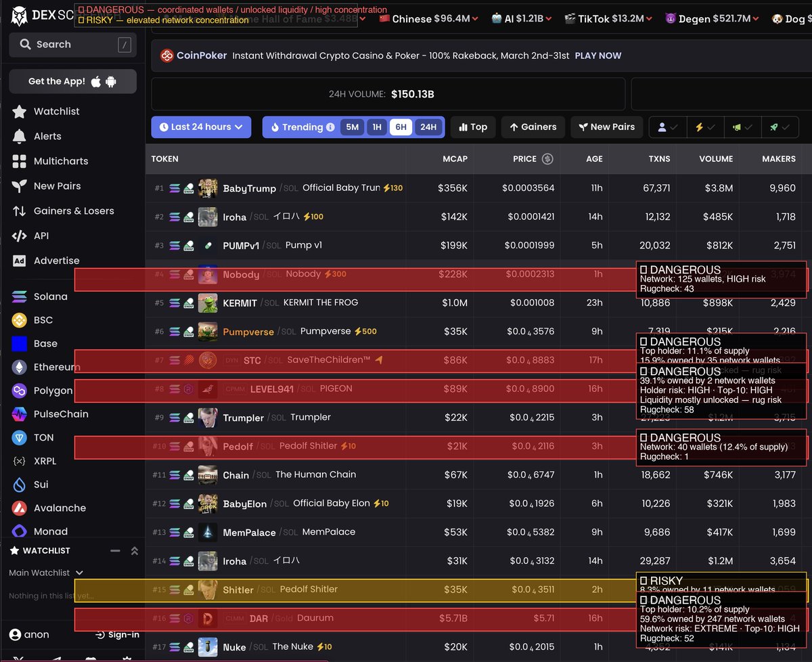Click the Apple app download icon
The image size is (812, 662).
[x=96, y=81]
